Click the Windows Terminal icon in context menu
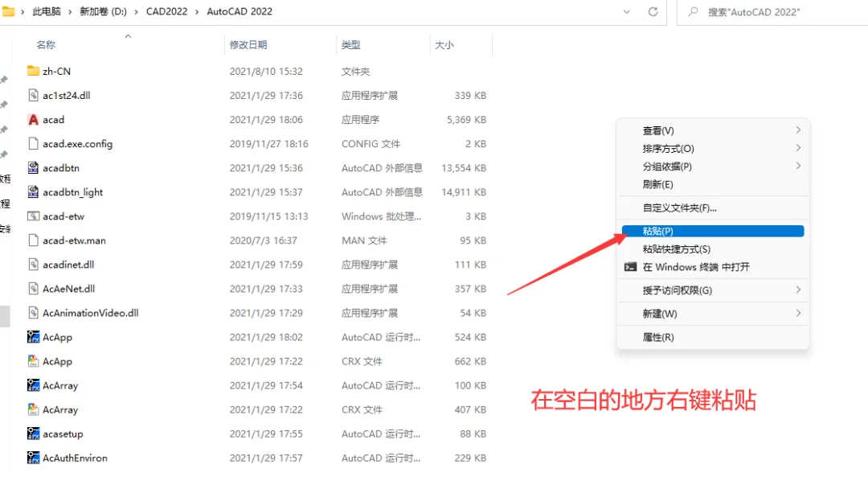Viewport: 868px width, 477px height. coord(630,266)
